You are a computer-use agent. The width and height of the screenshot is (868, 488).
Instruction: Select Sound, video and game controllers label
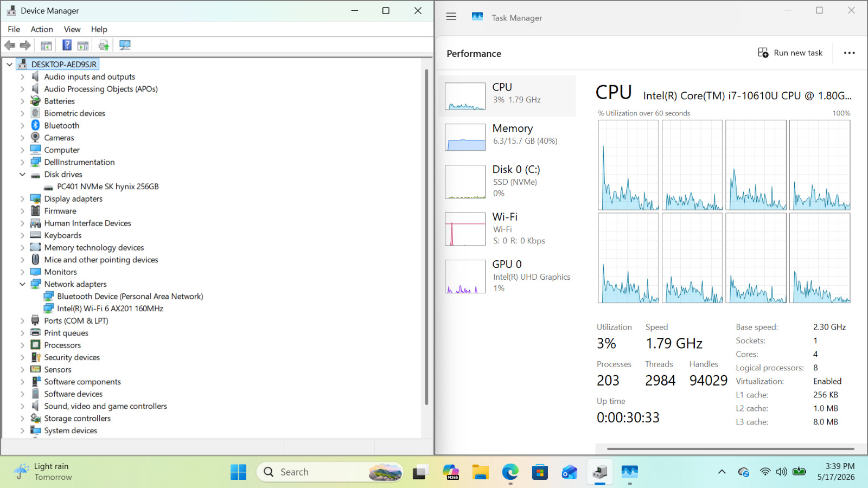click(106, 406)
